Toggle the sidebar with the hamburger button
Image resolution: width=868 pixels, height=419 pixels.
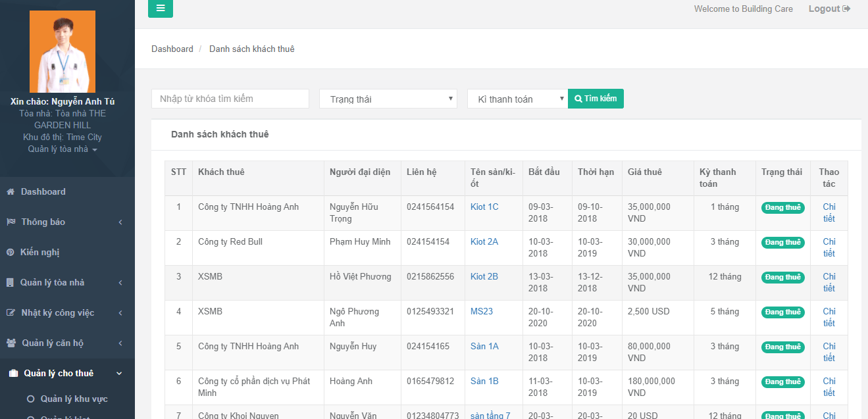(161, 9)
